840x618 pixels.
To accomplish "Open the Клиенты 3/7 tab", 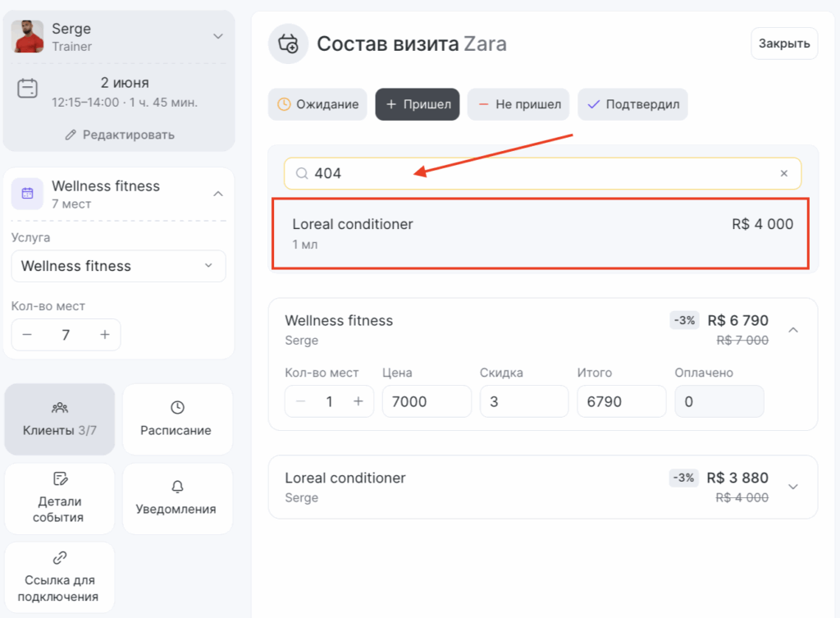I will tap(59, 419).
